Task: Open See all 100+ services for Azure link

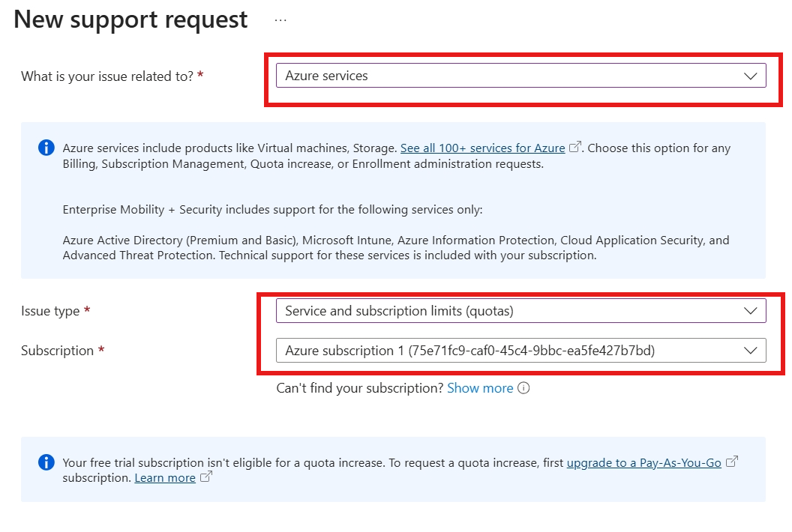Action: point(482,148)
